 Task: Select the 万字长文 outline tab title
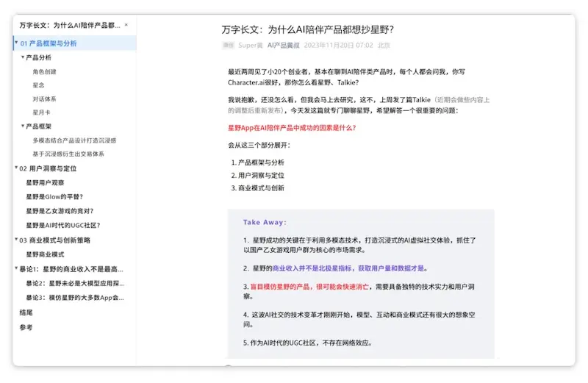point(70,25)
